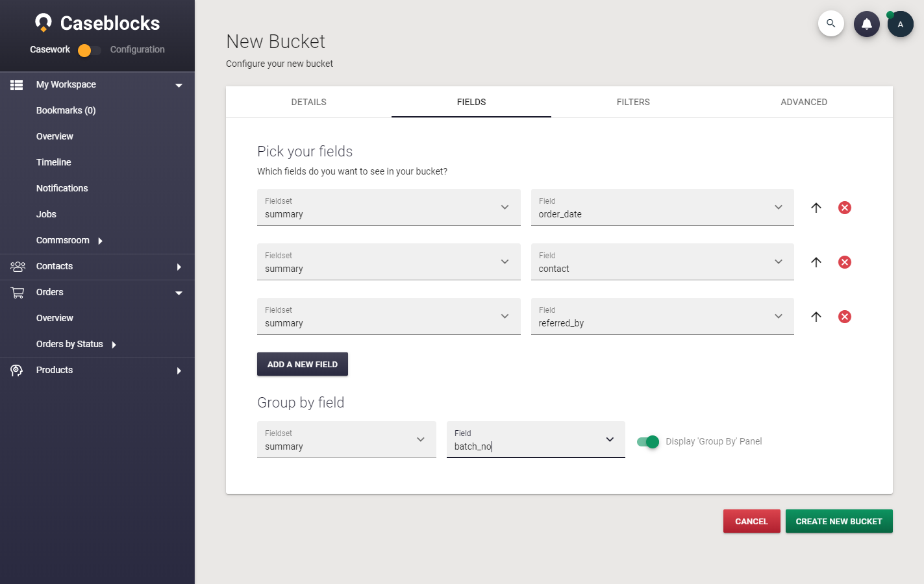Remove the order_date field row

(x=845, y=208)
